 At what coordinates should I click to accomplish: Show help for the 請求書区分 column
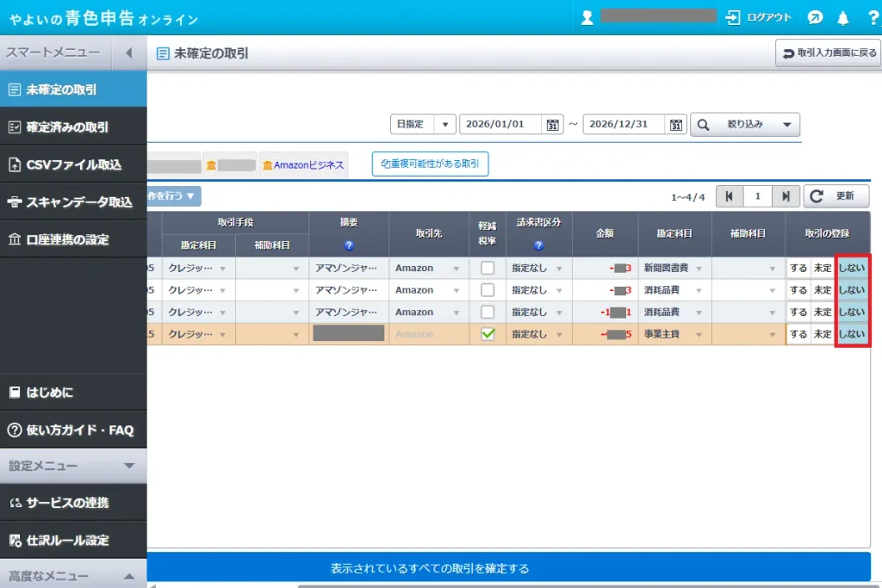[538, 245]
